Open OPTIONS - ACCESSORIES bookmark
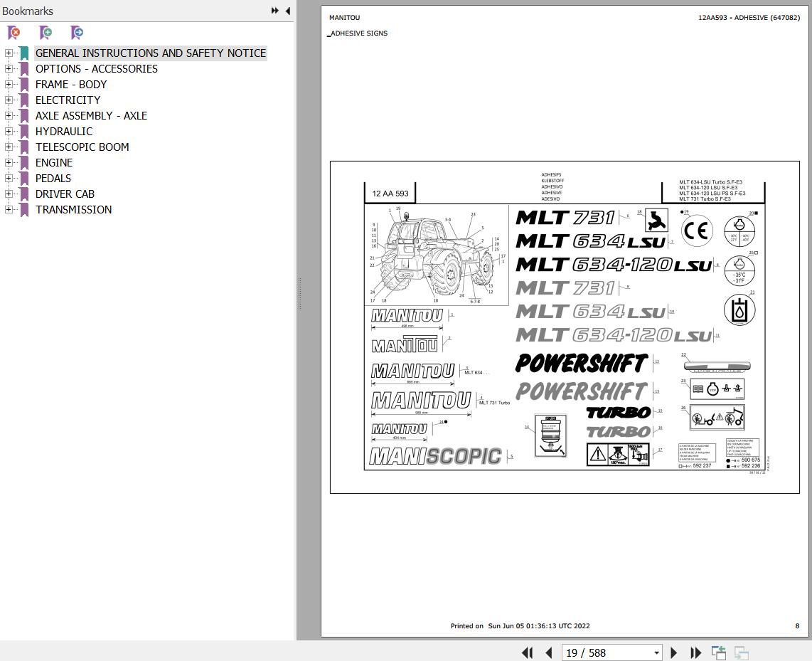 [x=96, y=68]
